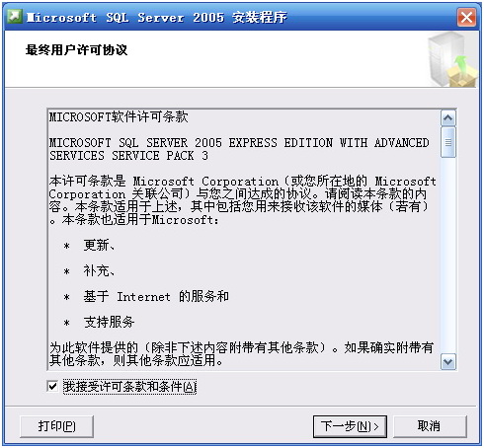Click the empty scrollbar track below the thumb
Screen dimensions: 484x448
pos(448,256)
